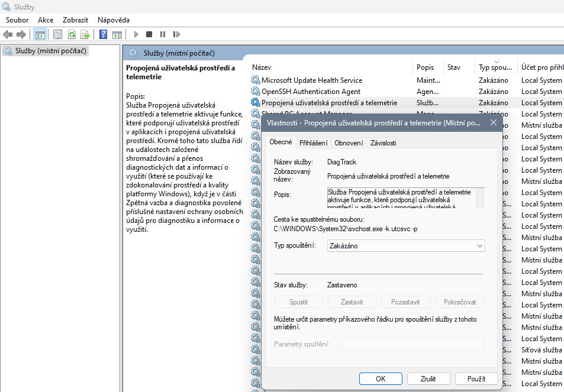The width and height of the screenshot is (564, 392).
Task: Click the svchost.exe executable path text
Action: coord(345,228)
